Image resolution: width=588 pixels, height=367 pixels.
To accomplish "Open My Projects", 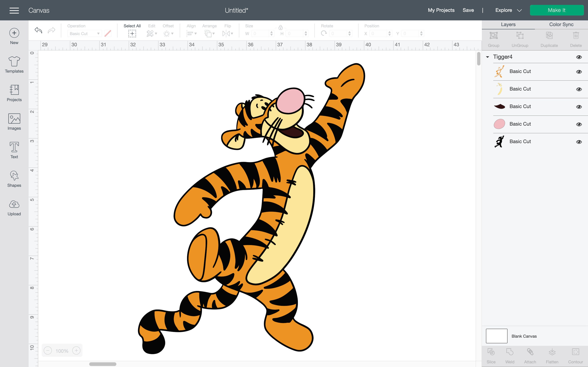I will coord(441,10).
